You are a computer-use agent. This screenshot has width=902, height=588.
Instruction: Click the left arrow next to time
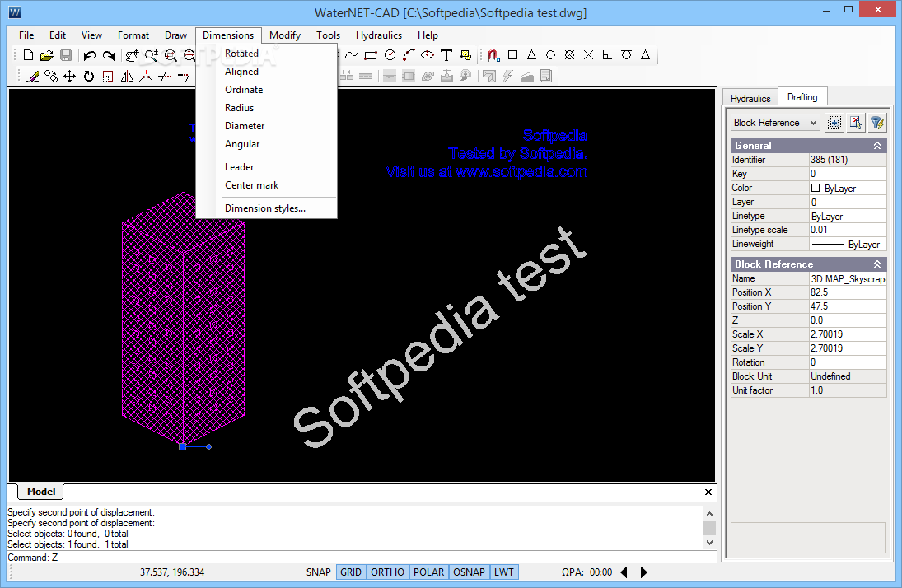tap(624, 572)
